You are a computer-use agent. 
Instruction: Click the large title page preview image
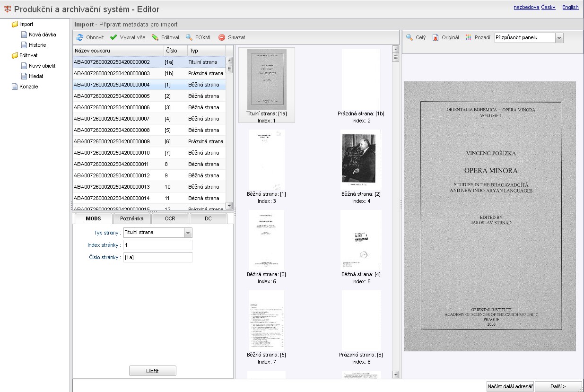489,216
